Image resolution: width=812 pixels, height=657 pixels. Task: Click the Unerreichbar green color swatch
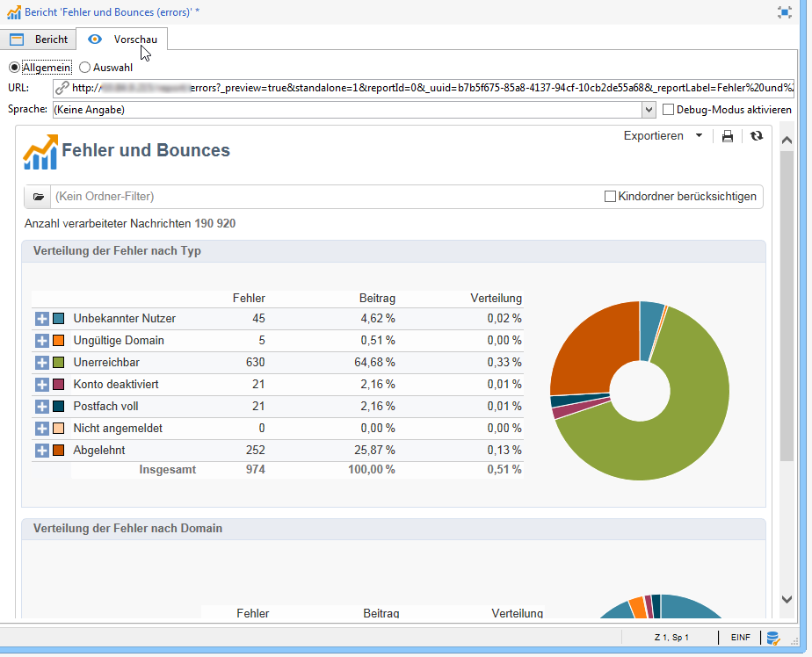click(x=59, y=363)
